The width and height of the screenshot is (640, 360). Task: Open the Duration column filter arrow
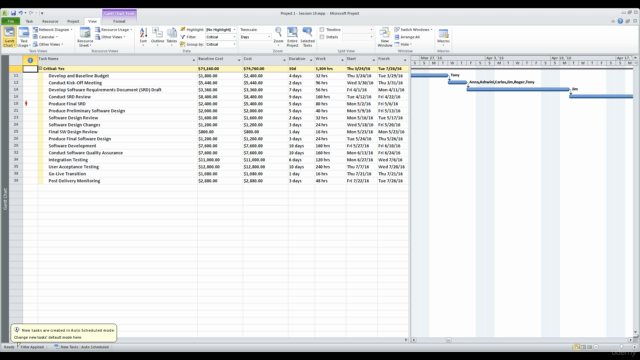(x=311, y=60)
